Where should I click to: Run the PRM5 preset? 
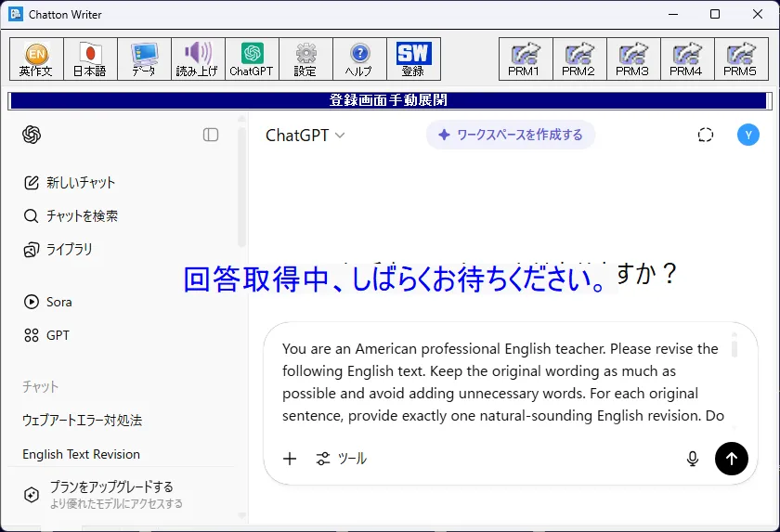[741, 58]
